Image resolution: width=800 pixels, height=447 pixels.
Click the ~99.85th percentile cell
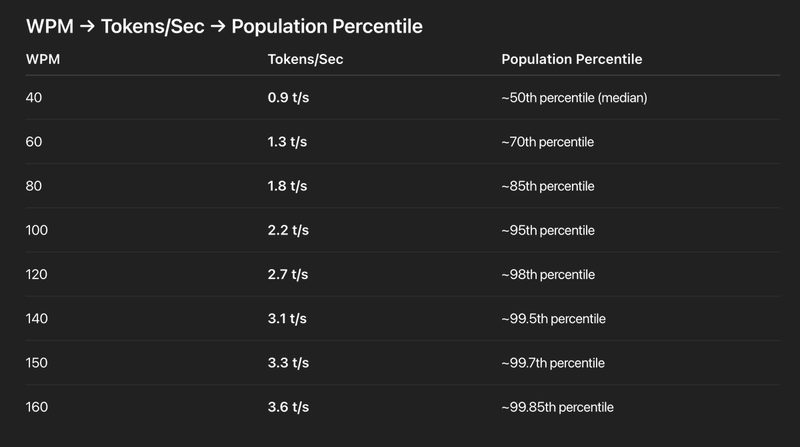pos(557,407)
